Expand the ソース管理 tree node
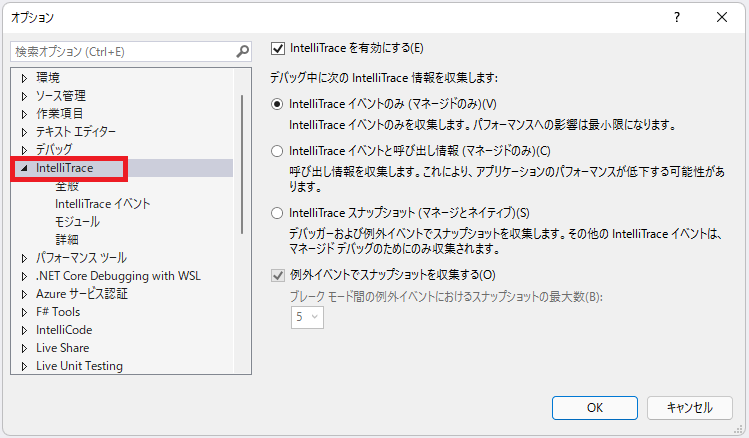The image size is (749, 438). (x=24, y=96)
